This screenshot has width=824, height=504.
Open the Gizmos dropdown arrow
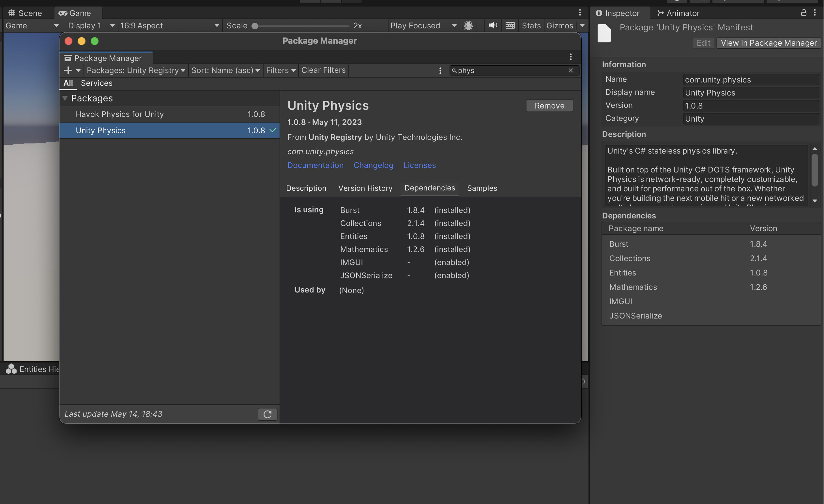pyautogui.click(x=582, y=25)
